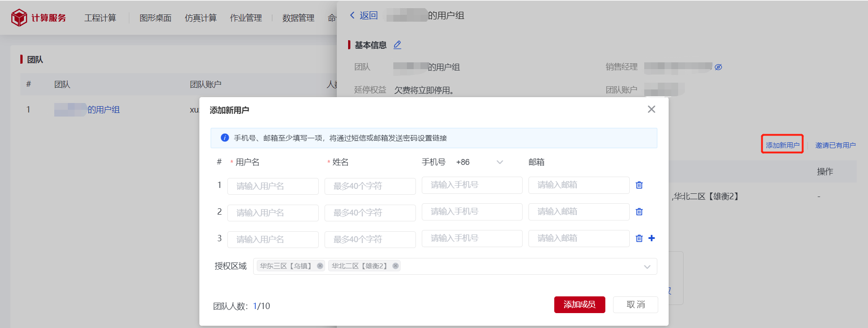Toggle sales manager visibility eye icon
Viewport: 868px width, 328px height.
coord(718,67)
